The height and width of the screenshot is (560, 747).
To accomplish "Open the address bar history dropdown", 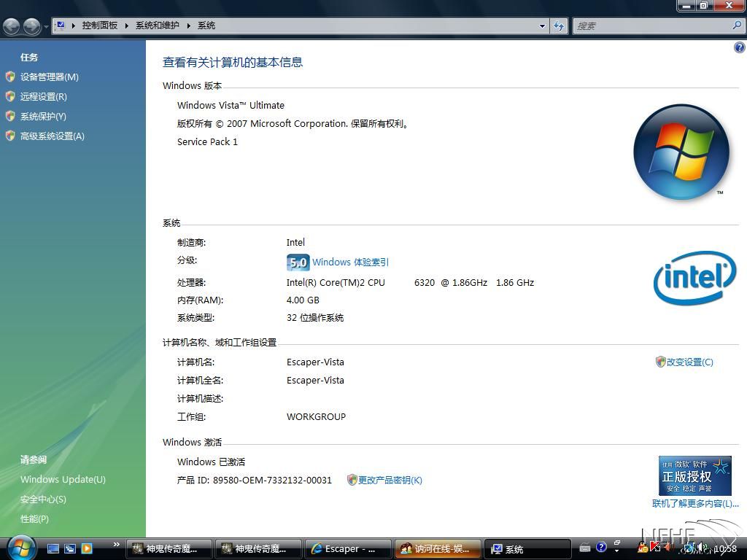I will coord(542,26).
